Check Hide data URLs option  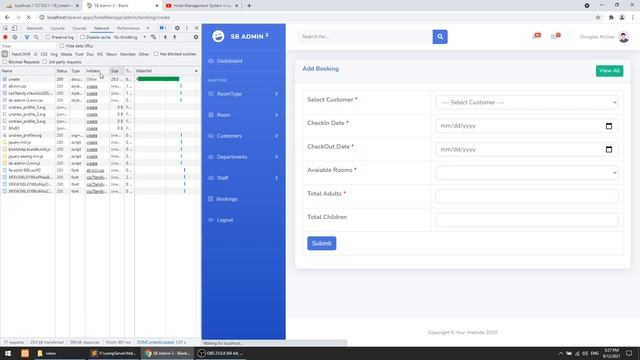click(x=62, y=46)
